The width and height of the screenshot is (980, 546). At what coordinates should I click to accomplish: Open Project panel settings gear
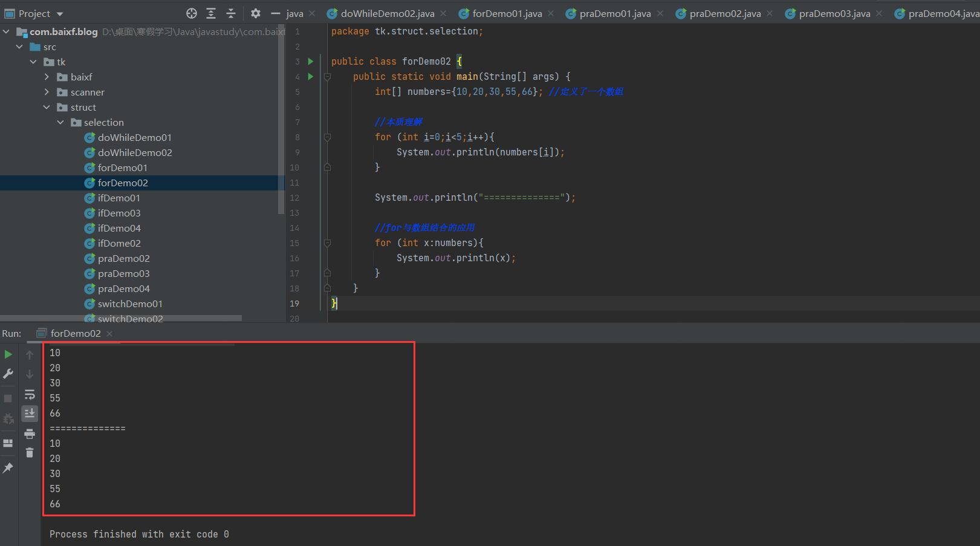pyautogui.click(x=256, y=13)
